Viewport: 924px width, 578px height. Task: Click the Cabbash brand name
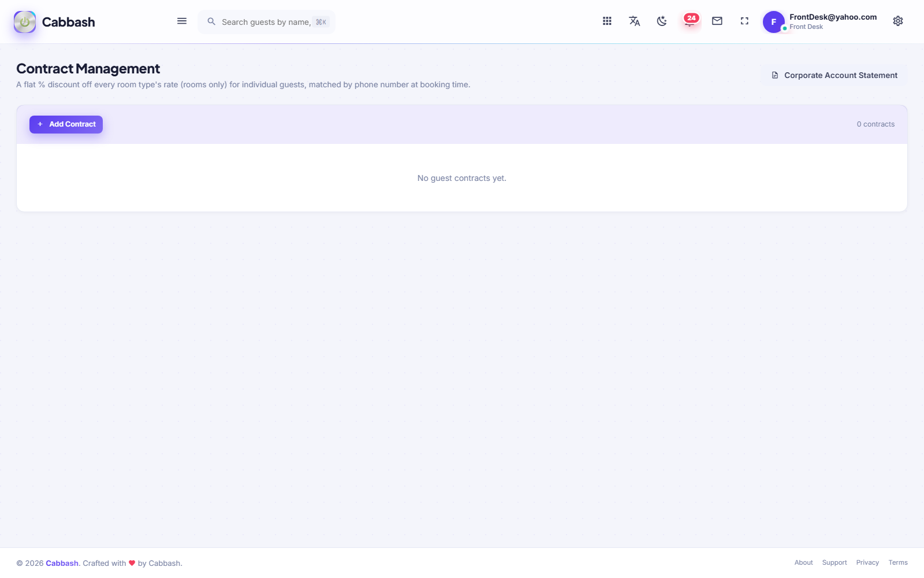68,22
